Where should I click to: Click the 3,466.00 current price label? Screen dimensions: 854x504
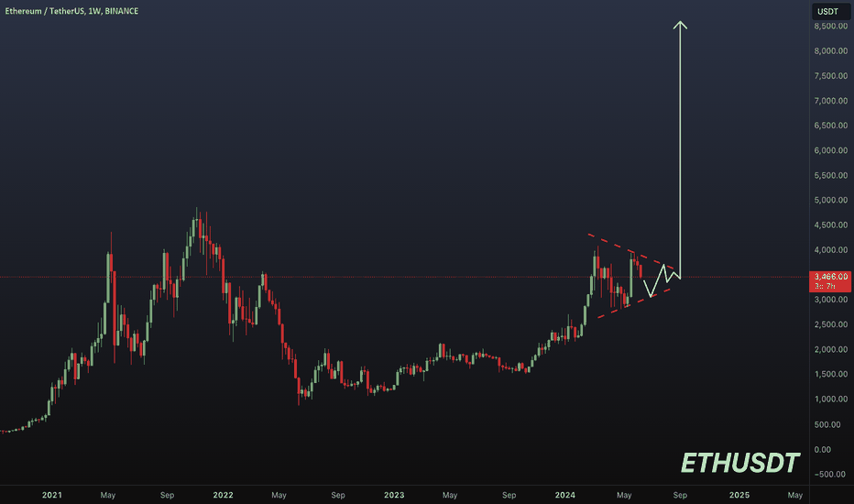pyautogui.click(x=830, y=277)
